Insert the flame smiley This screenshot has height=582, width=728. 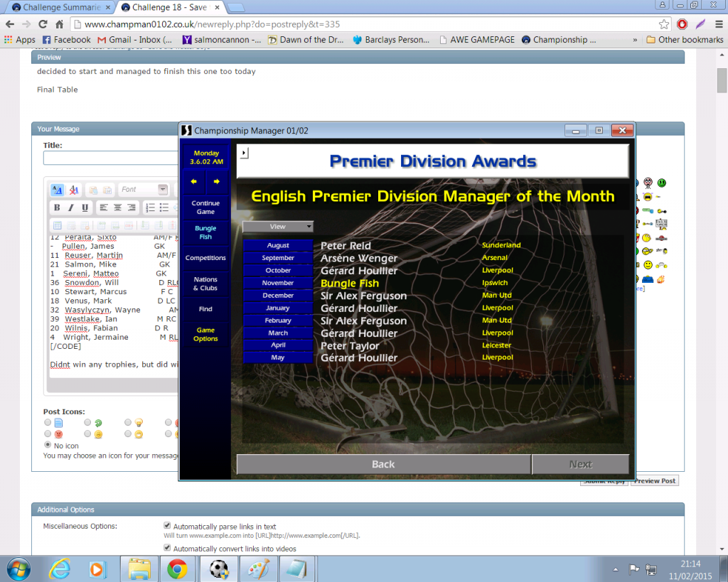(660, 279)
